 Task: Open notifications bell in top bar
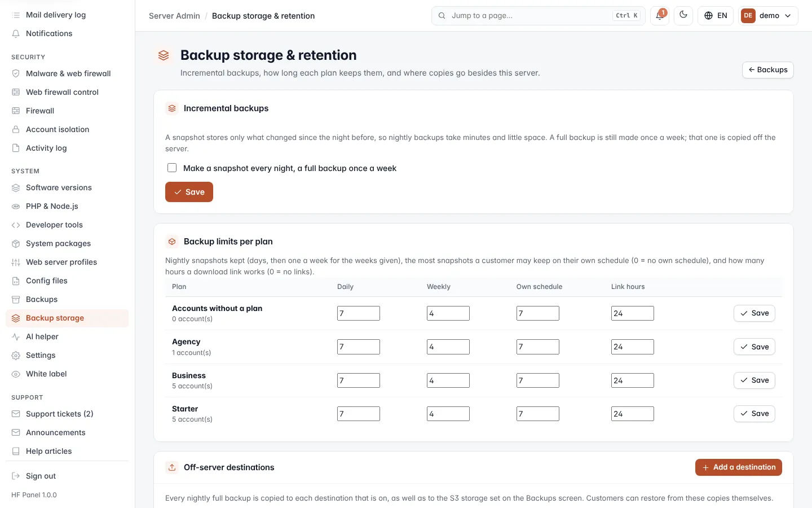click(659, 16)
